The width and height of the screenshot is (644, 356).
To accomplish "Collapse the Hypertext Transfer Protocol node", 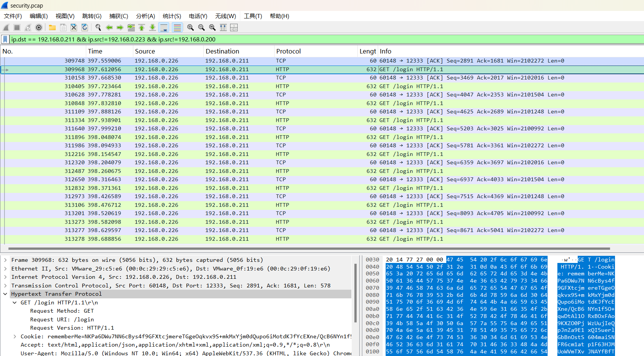I will 5,294.
